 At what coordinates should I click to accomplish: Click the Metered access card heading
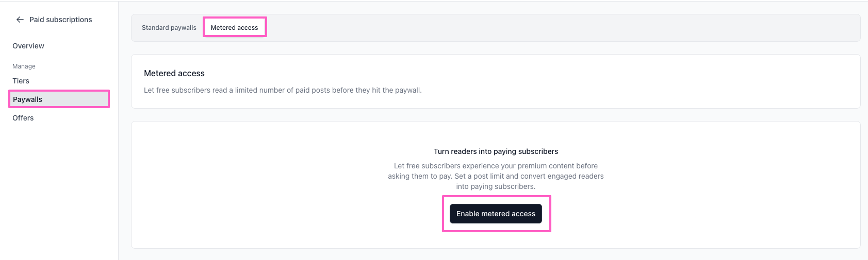click(174, 73)
